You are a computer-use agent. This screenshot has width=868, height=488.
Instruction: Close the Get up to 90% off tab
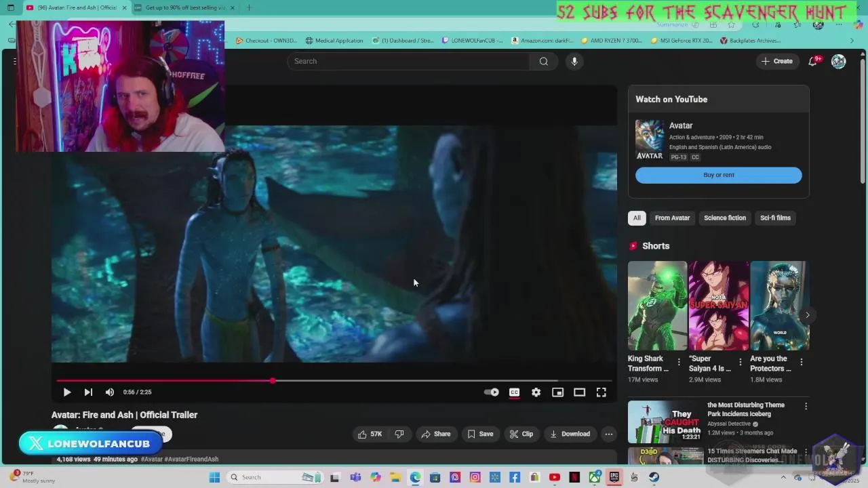pyautogui.click(x=233, y=7)
